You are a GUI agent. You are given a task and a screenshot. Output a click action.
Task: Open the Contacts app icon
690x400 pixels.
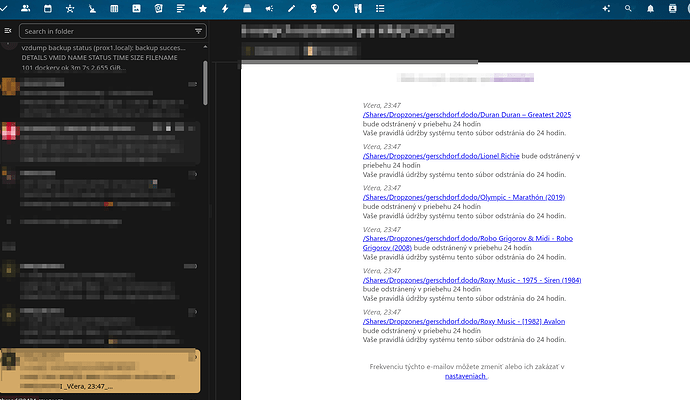(x=25, y=8)
